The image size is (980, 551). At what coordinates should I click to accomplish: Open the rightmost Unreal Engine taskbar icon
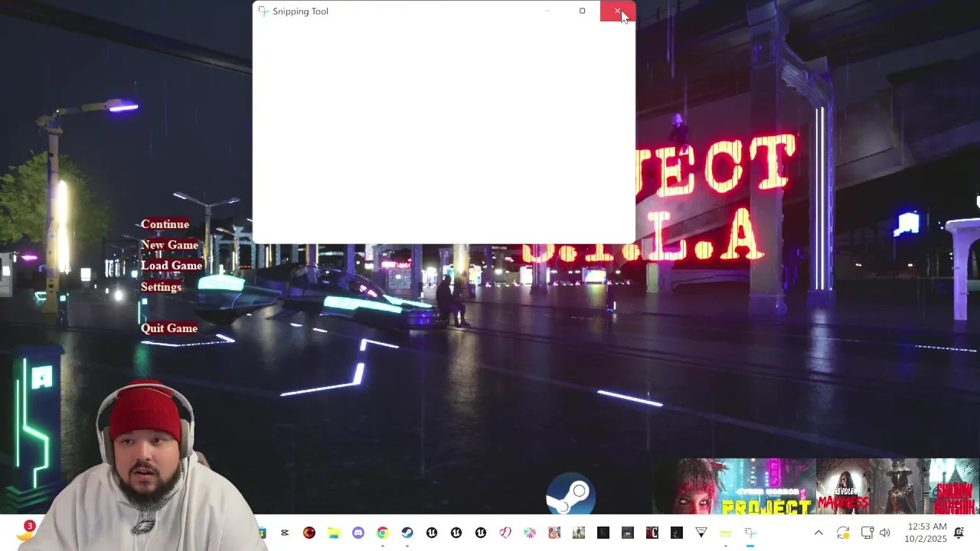[481, 533]
